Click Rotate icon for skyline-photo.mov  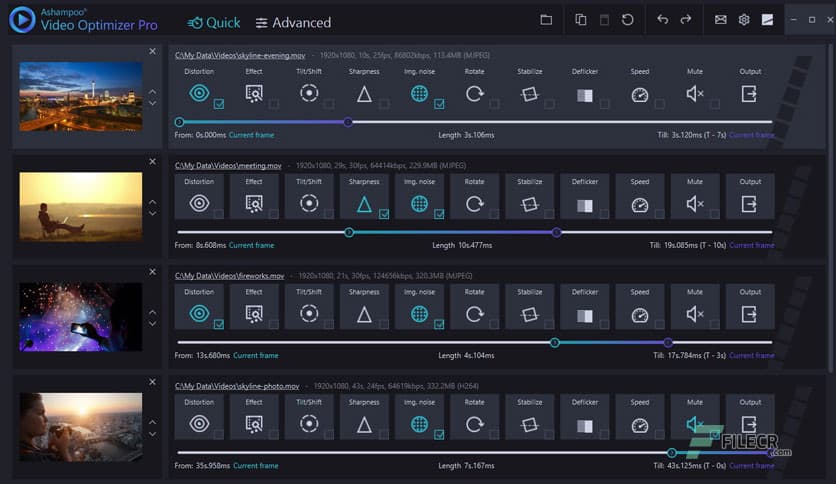pyautogui.click(x=475, y=425)
